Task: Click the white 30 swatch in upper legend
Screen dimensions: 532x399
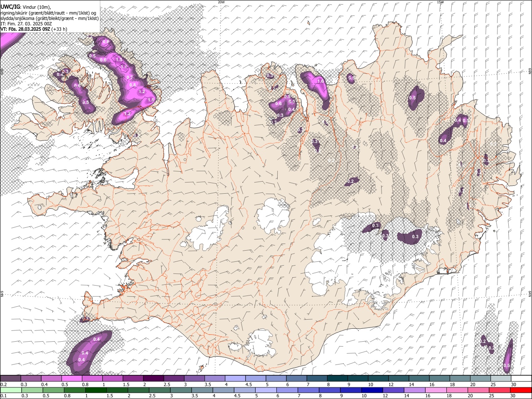Action: click(521, 378)
